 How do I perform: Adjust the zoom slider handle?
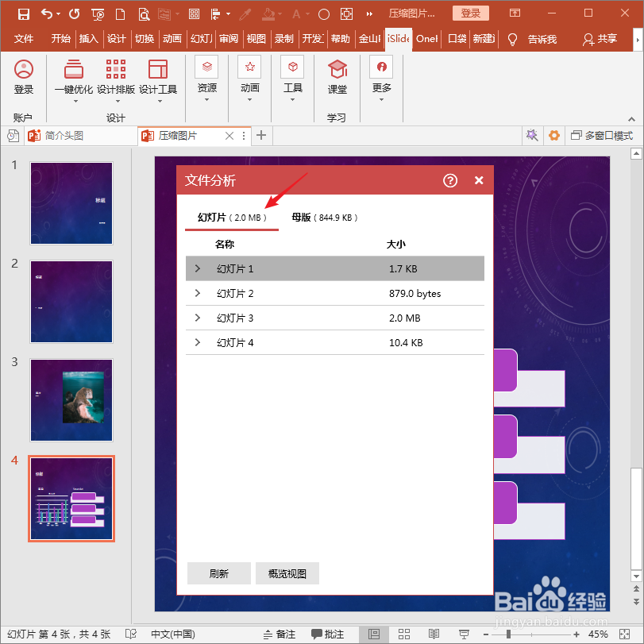pyautogui.click(x=508, y=634)
